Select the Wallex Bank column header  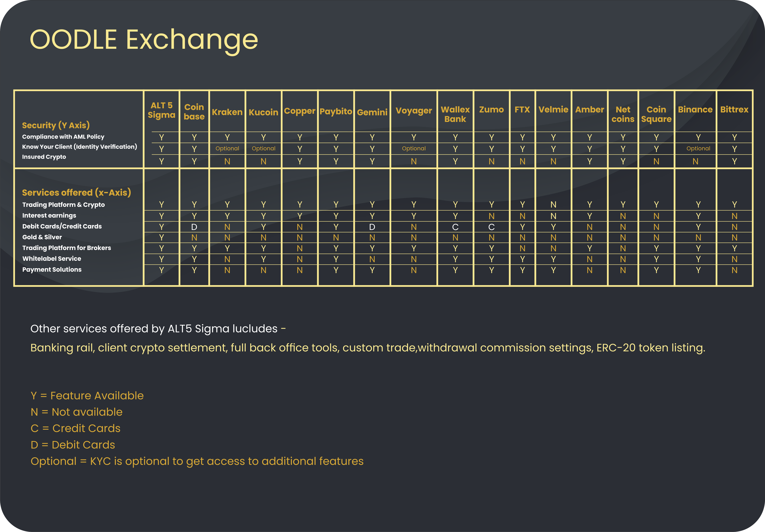point(455,114)
